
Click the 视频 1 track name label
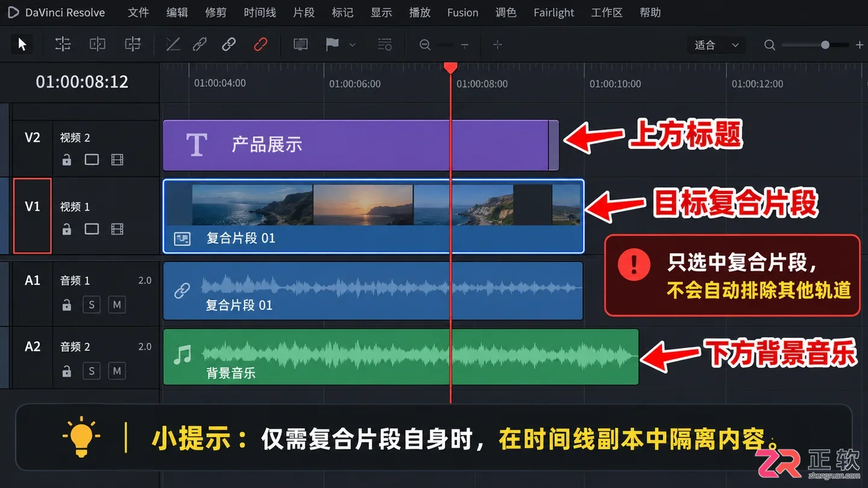pyautogui.click(x=75, y=207)
